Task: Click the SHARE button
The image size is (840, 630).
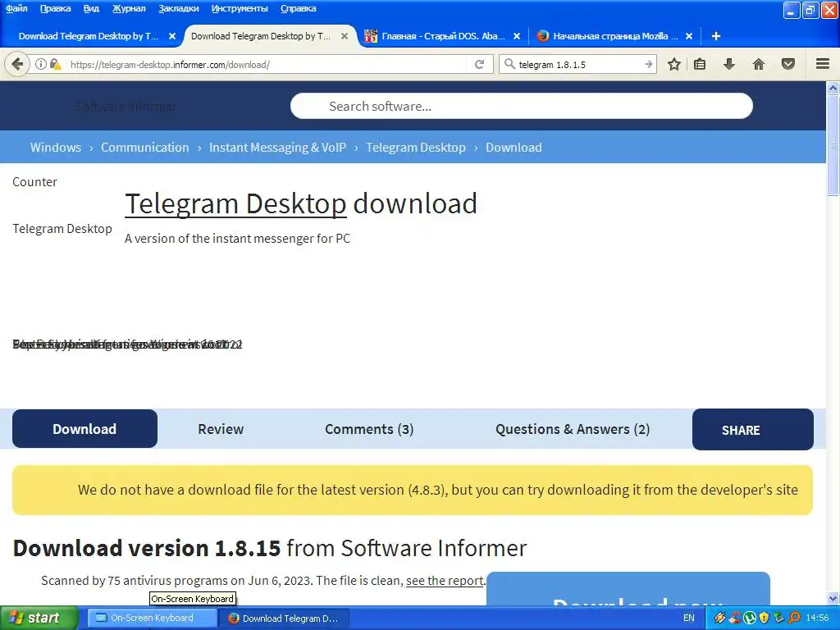Action: point(753,430)
